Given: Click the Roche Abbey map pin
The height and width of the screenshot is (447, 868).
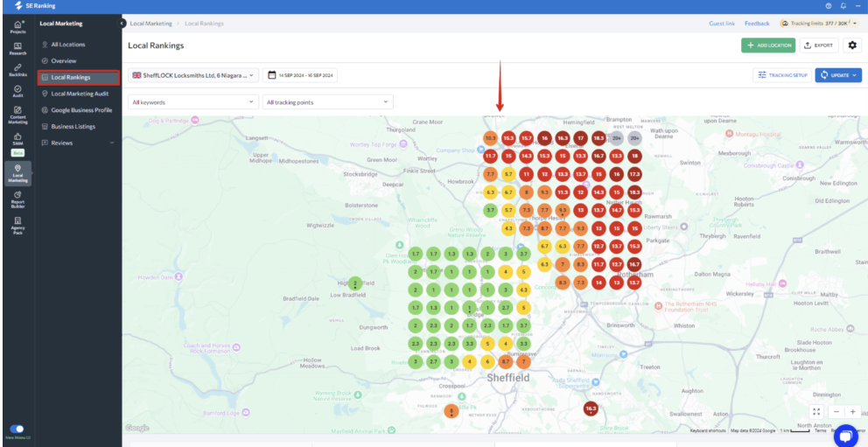Looking at the screenshot, I should pyautogui.click(x=850, y=329).
